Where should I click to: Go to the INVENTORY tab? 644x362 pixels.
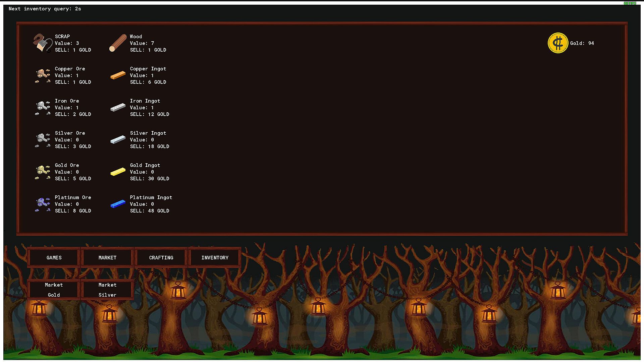point(215,257)
